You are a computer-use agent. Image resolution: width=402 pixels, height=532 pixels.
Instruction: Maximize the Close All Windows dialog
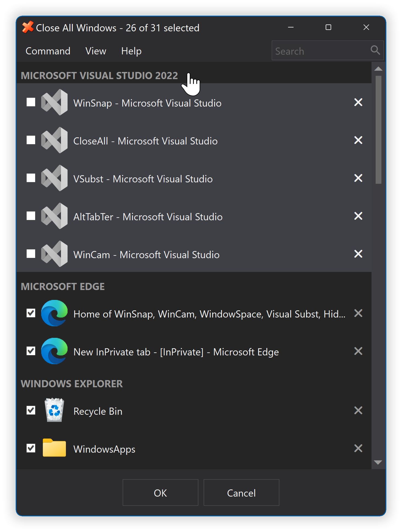point(328,27)
